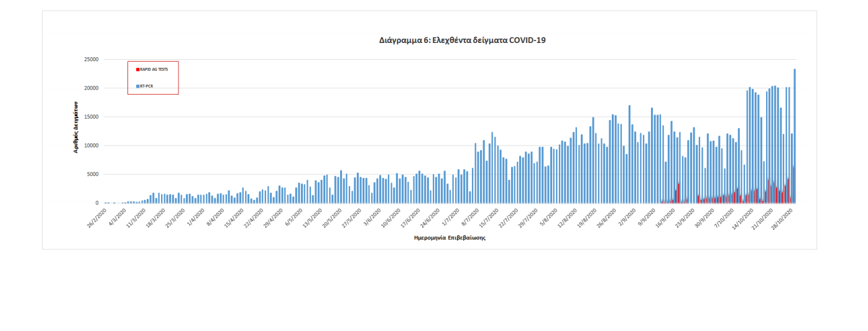This screenshot has width=868, height=331.
Task: Select the 25000 y-axis tick label
Action: point(91,60)
